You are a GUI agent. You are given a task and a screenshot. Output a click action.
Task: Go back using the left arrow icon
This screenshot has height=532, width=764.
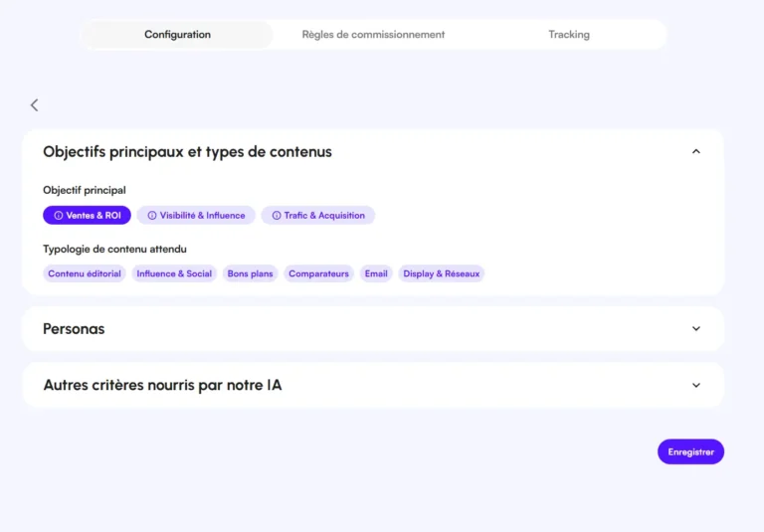tap(34, 104)
